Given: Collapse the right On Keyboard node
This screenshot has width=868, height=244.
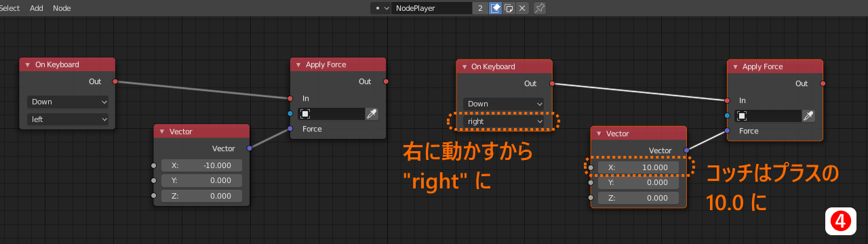Looking at the screenshot, I should pyautogui.click(x=464, y=66).
